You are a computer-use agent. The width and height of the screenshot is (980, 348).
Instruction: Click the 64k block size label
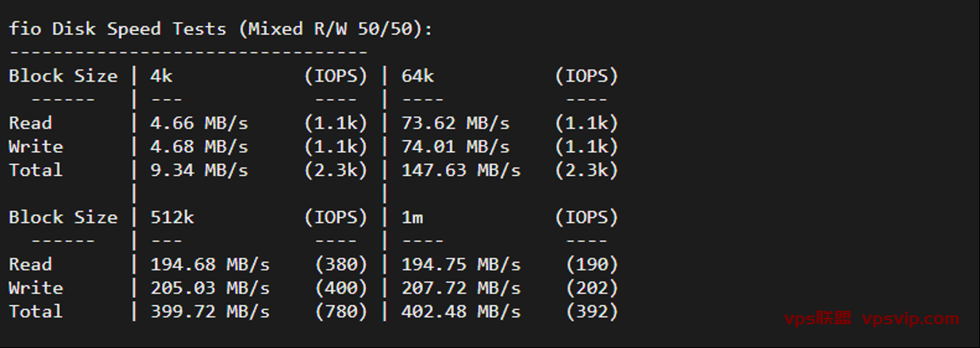click(417, 76)
